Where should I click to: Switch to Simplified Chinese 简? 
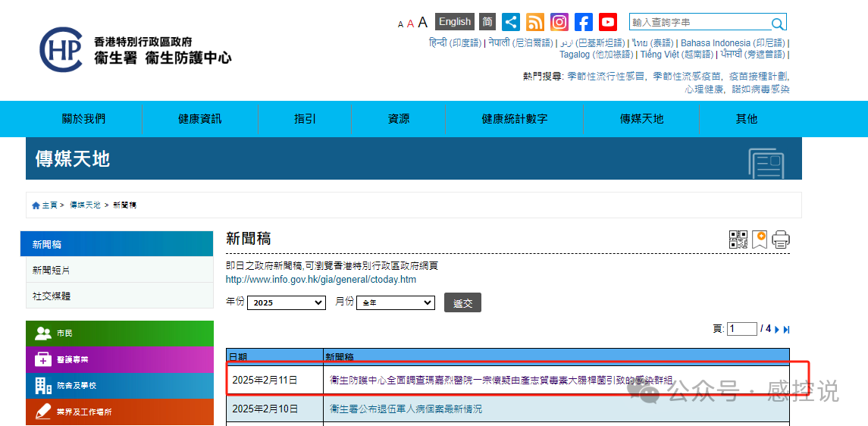pyautogui.click(x=487, y=21)
